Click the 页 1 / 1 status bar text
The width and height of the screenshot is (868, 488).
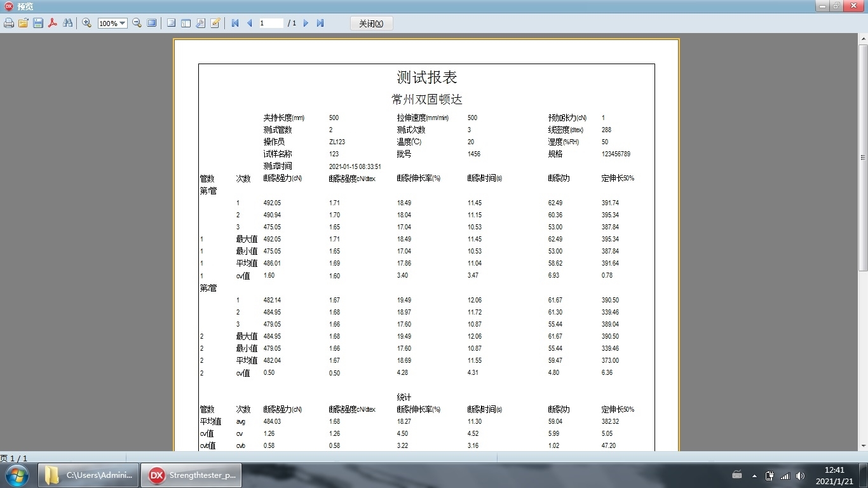coord(13,458)
